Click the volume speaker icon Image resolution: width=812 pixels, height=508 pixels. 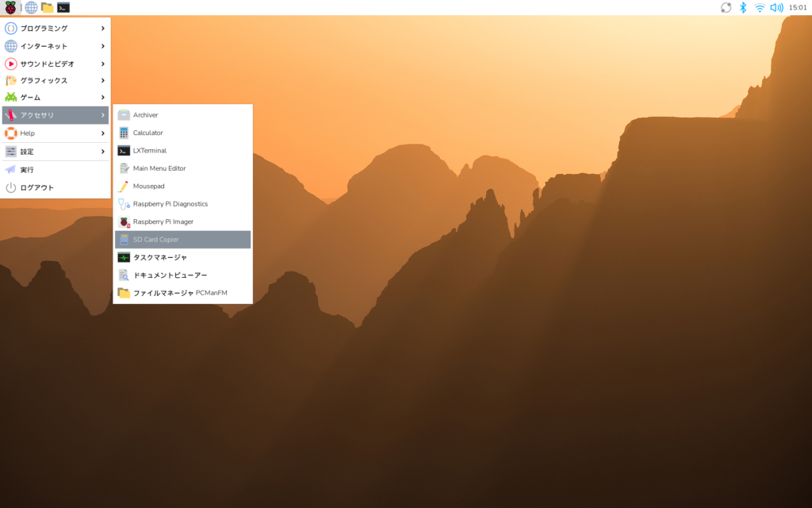(x=776, y=8)
